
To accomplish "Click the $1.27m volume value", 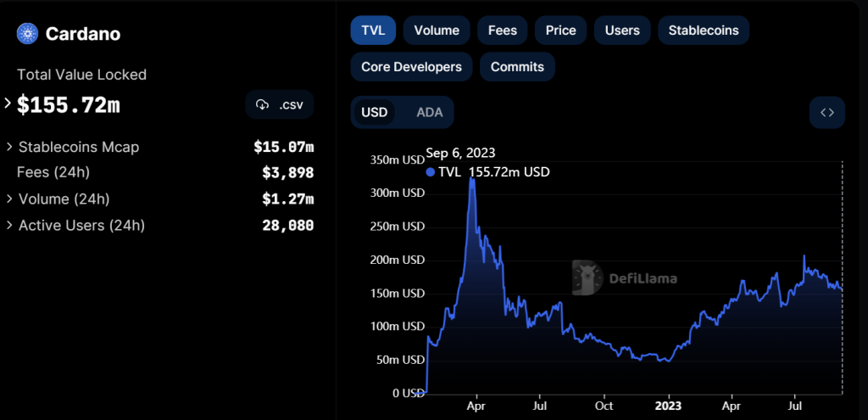I will [288, 199].
